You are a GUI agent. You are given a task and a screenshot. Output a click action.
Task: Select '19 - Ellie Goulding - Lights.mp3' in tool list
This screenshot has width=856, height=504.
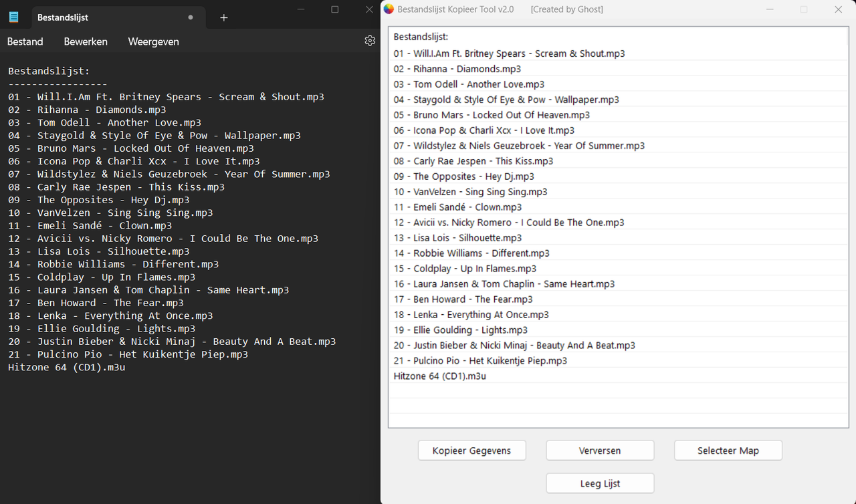pos(619,330)
